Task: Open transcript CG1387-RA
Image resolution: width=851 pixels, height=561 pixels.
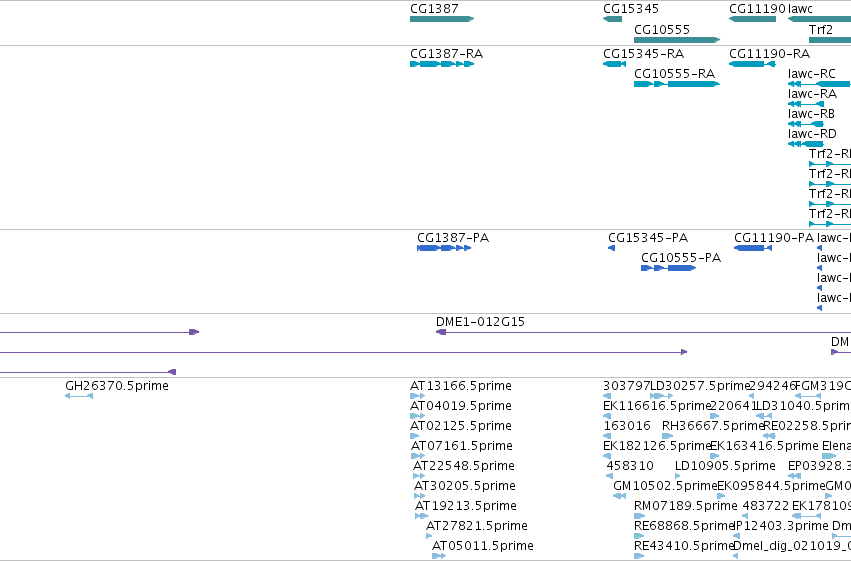Action: (446, 54)
